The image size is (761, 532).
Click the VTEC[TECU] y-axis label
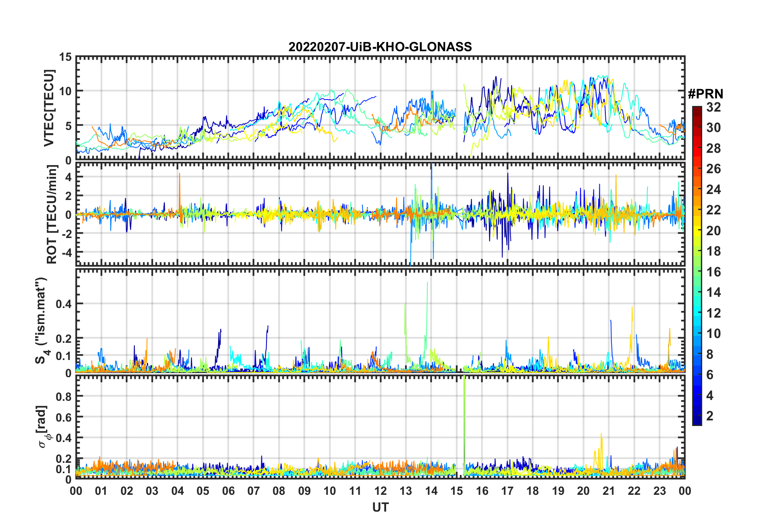(49, 108)
